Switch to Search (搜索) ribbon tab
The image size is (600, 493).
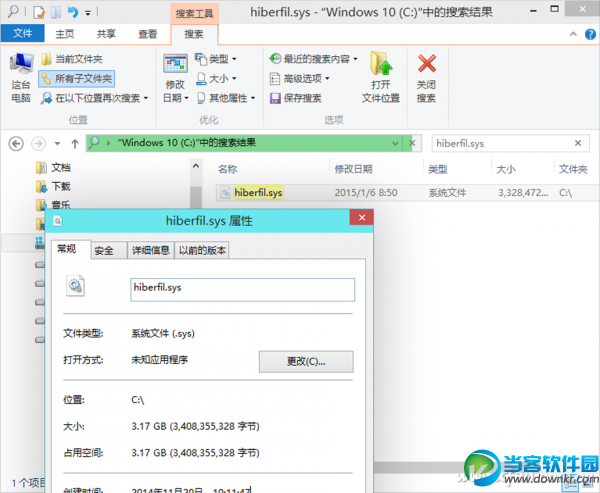coord(194,34)
